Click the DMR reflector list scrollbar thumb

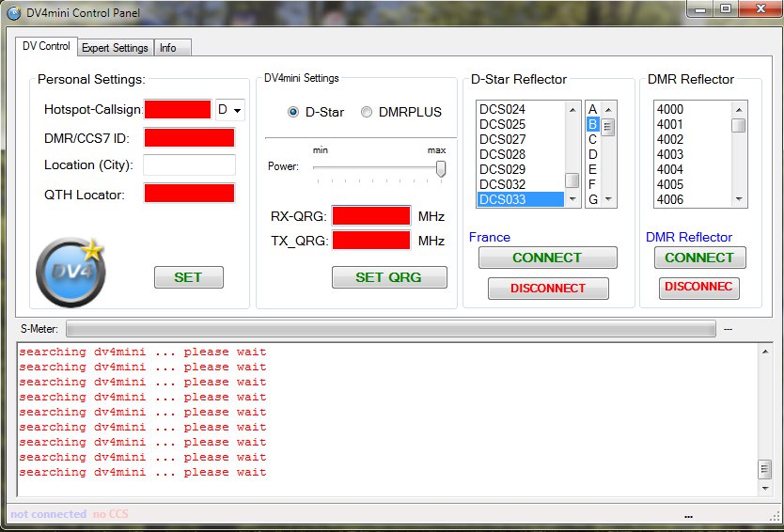tap(739, 125)
